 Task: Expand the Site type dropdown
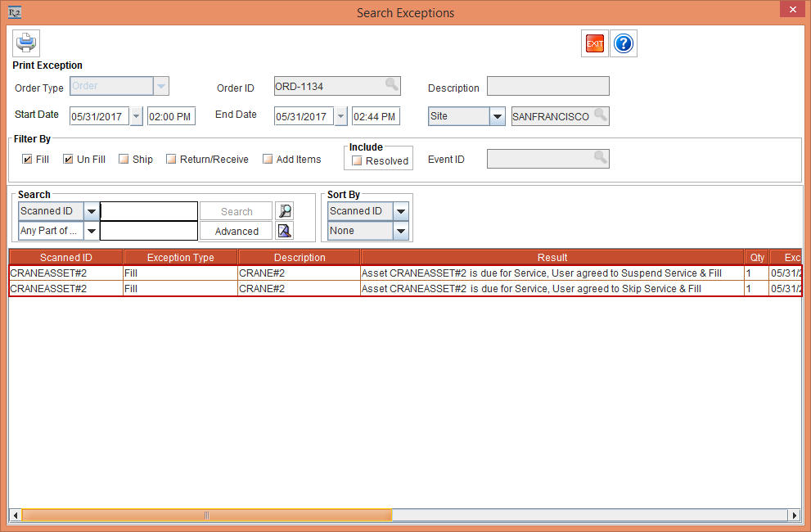tap(498, 116)
